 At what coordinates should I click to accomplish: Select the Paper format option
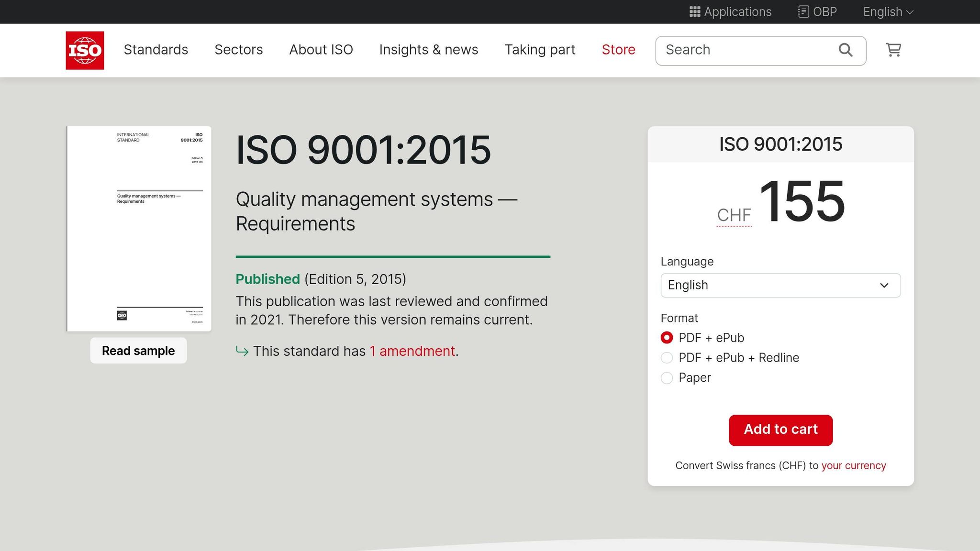coord(667,378)
